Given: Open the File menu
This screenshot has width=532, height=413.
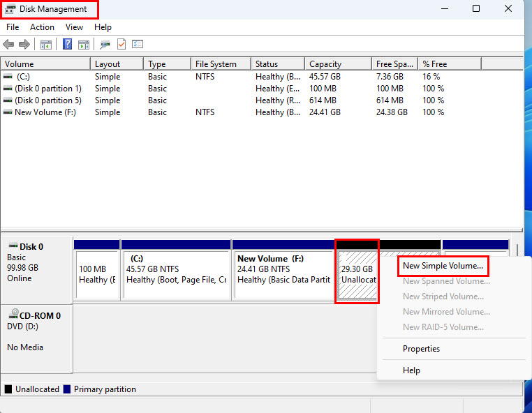Looking at the screenshot, I should 13,27.
